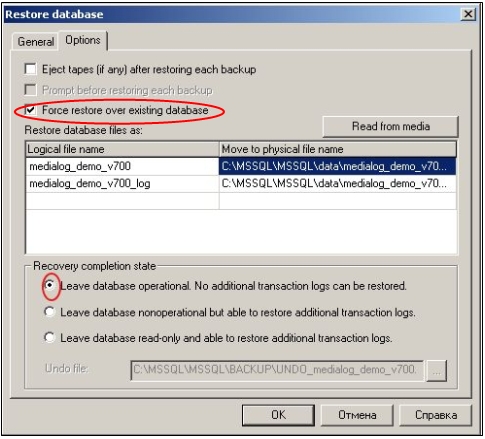This screenshot has height=439, width=485.
Task: Click the physical file path of the log file
Action: pos(338,183)
